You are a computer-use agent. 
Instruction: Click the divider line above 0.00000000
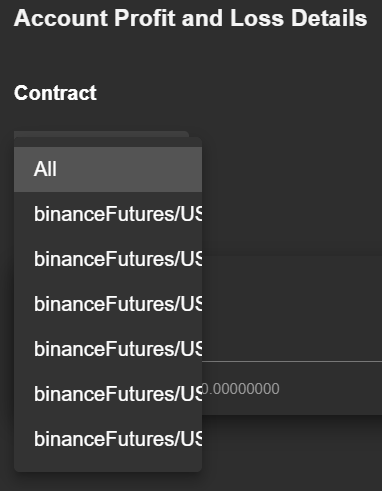(292, 361)
